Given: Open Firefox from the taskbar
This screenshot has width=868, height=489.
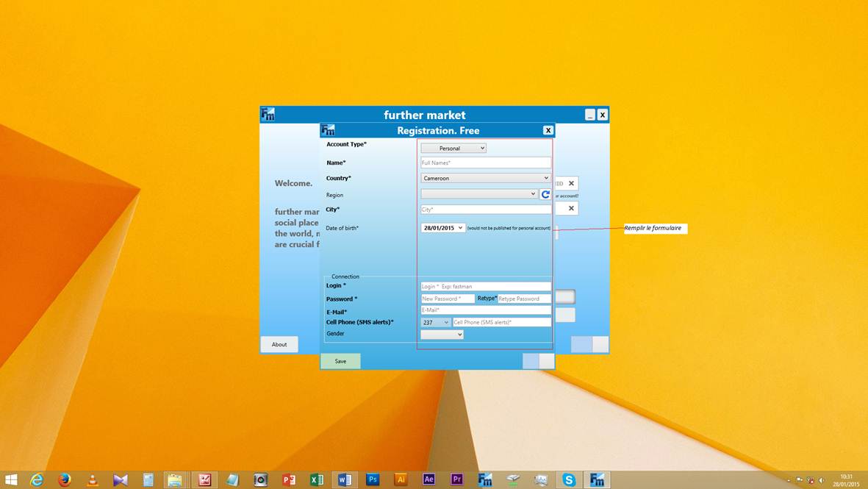Looking at the screenshot, I should (65, 479).
